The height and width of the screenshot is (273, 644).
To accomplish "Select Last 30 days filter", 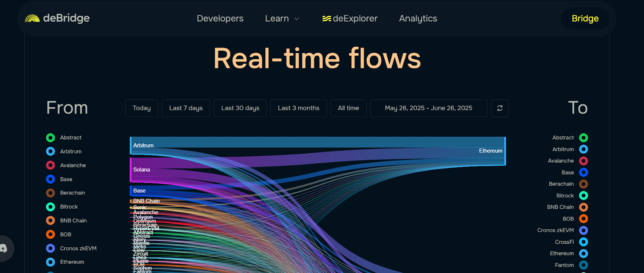I will pos(240,108).
